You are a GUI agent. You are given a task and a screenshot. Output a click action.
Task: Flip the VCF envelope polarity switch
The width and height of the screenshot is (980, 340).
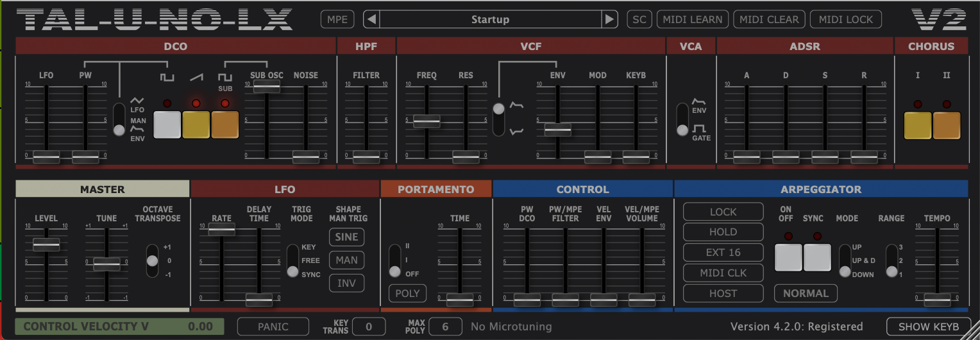(499, 119)
